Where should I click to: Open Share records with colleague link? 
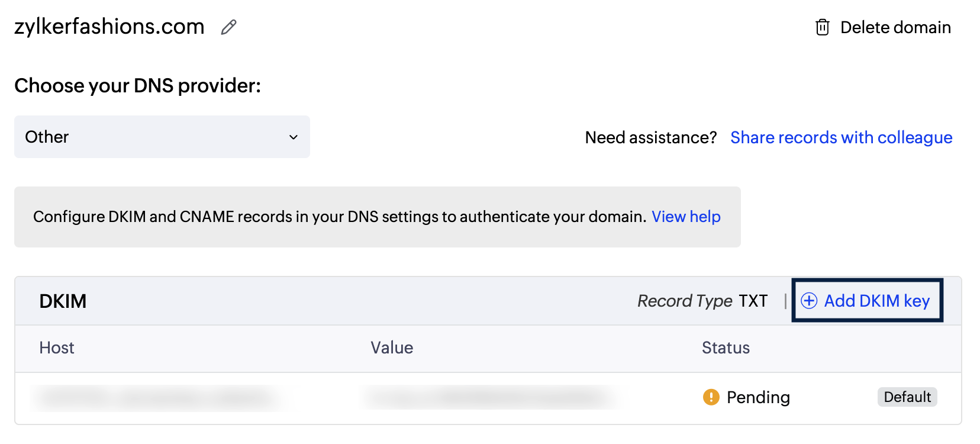pos(841,137)
